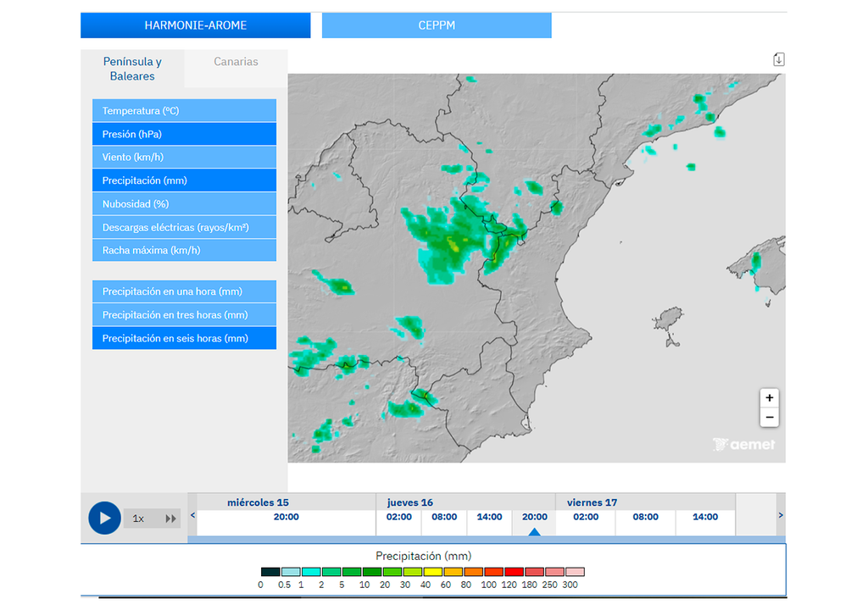Open the Canarias region tab
Viewport: 868px width, 610px height.
click(x=236, y=62)
